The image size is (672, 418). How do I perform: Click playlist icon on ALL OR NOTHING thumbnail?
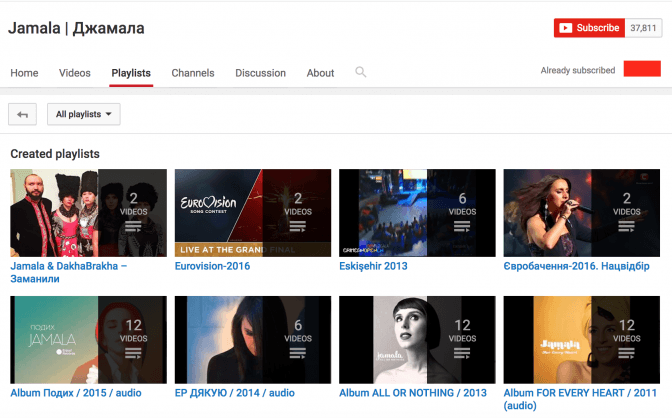click(x=462, y=353)
